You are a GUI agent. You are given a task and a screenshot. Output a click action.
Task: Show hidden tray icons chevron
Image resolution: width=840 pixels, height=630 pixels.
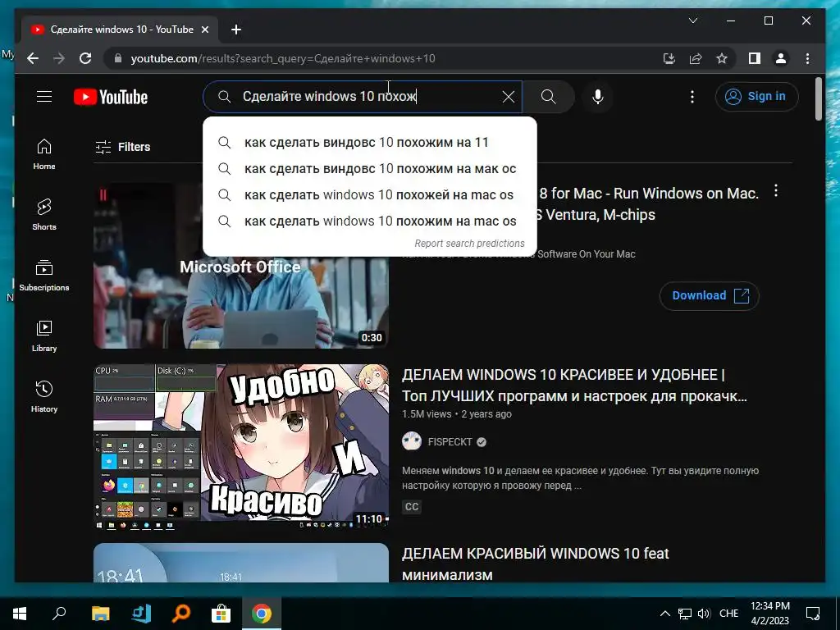(664, 614)
